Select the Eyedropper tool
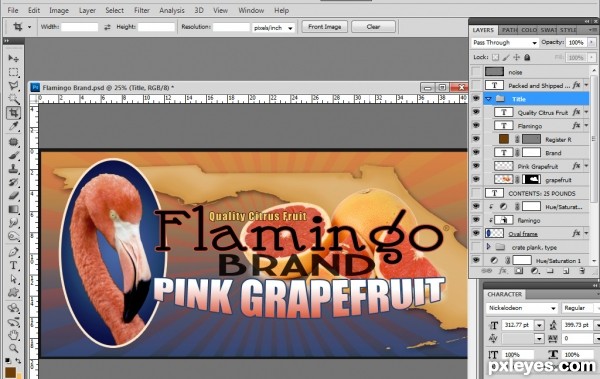This screenshot has height=379, width=600. coord(13,126)
